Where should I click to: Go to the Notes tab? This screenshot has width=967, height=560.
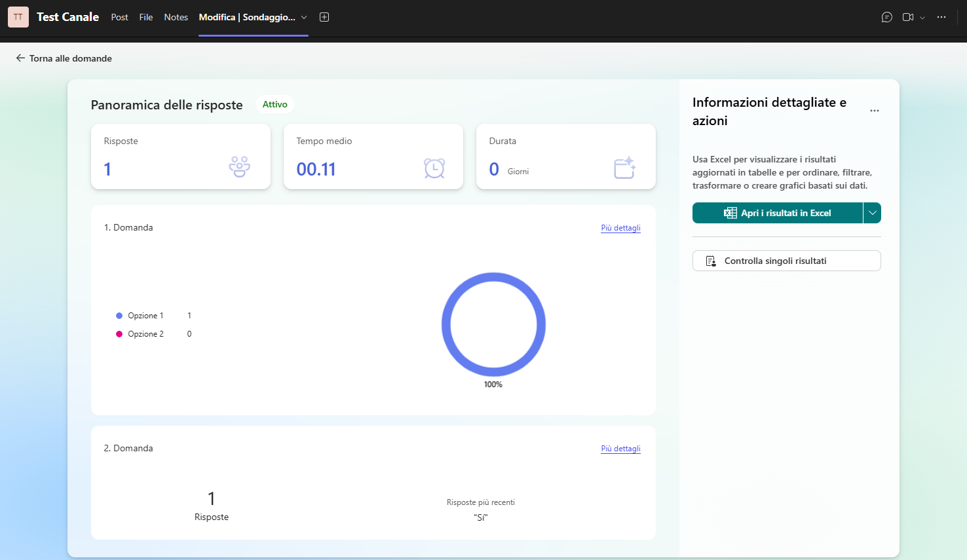point(176,17)
